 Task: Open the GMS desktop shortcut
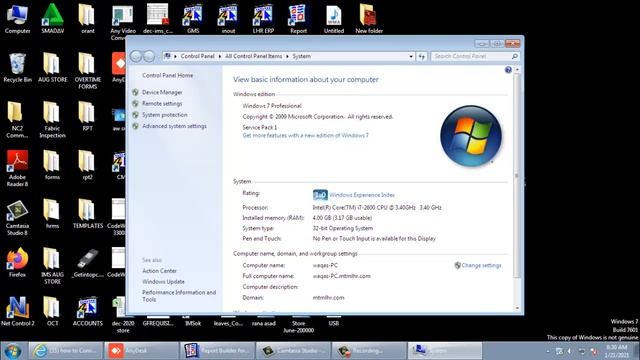pyautogui.click(x=193, y=18)
